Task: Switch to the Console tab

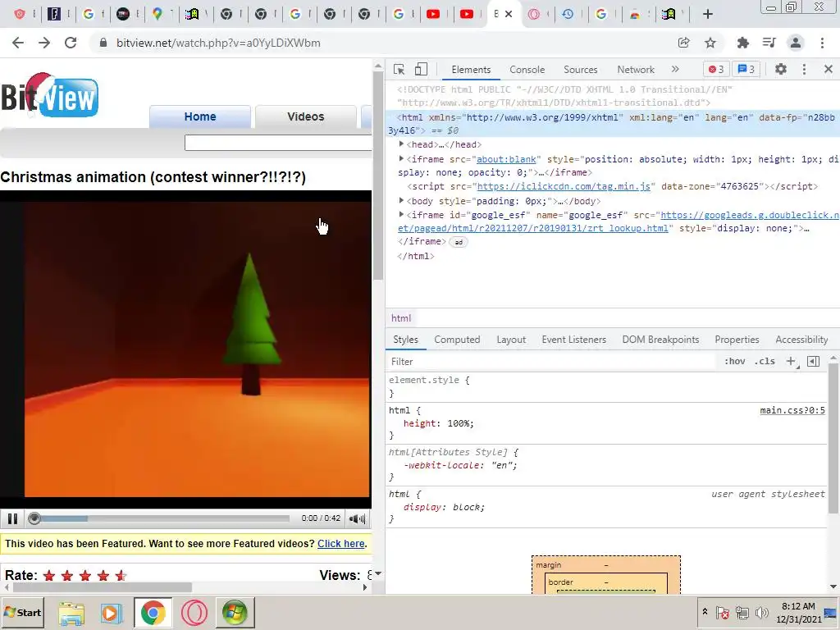Action: tap(527, 70)
